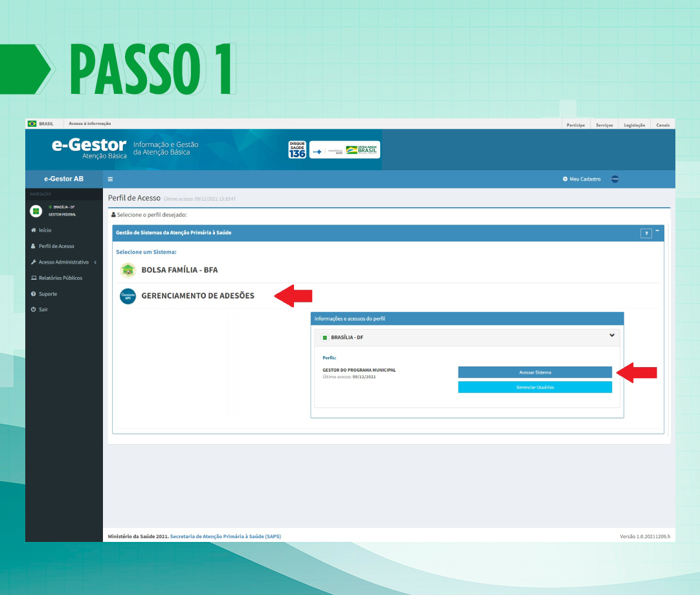
Task: Click the Disque Saúde 136 logo
Action: (297, 150)
